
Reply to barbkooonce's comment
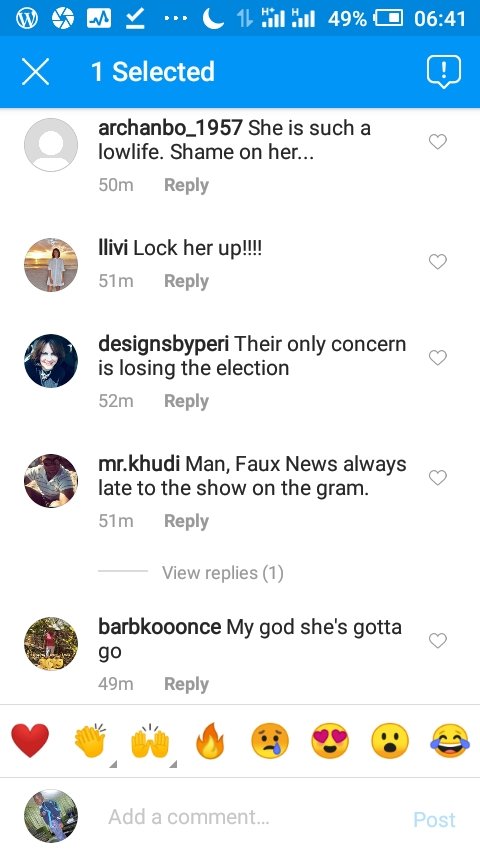[x=186, y=684]
